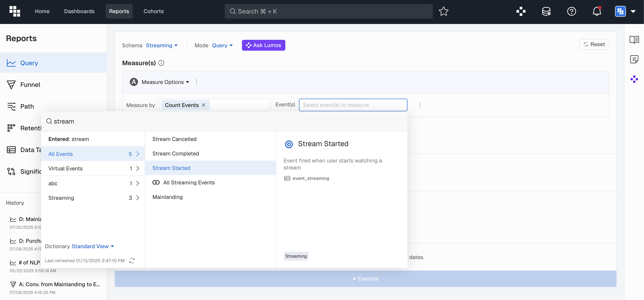Open the help question mark icon
Viewport: 644px width, 300px height.
point(571,11)
